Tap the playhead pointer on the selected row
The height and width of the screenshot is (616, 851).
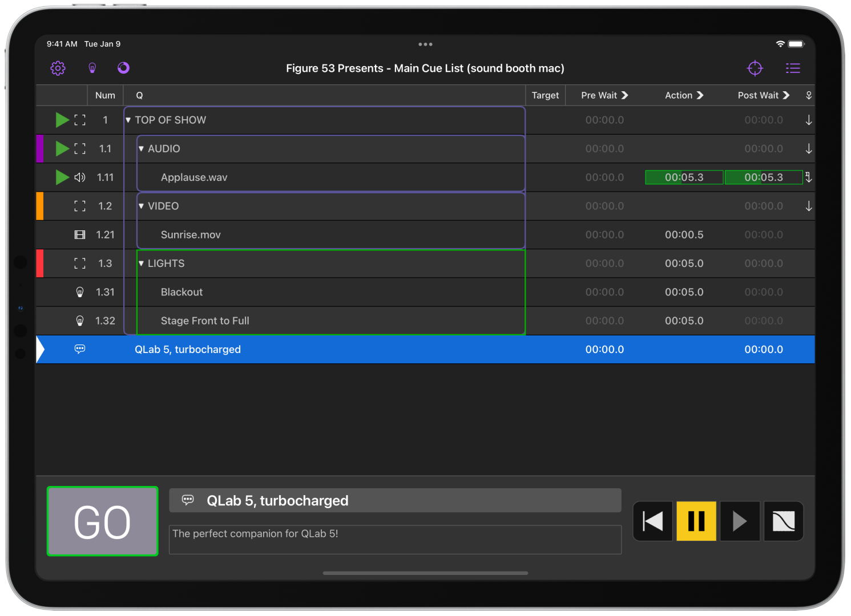pyautogui.click(x=41, y=349)
